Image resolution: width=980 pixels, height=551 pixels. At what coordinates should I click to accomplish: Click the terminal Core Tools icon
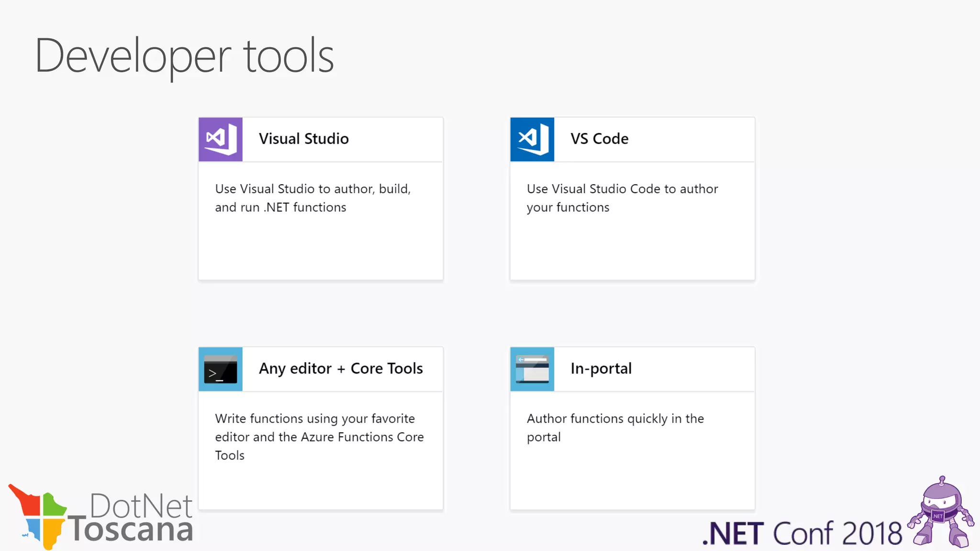tap(221, 369)
